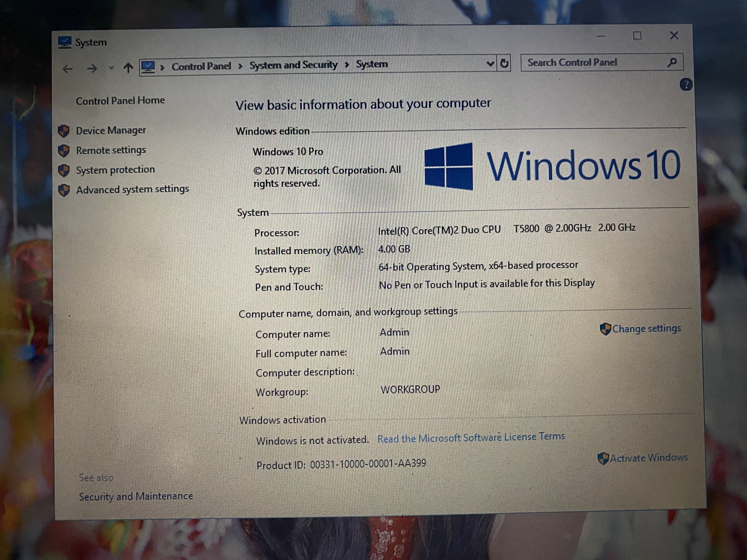This screenshot has height=560, width=747.
Task: Open the recent locations dropdown arrow
Action: click(111, 68)
